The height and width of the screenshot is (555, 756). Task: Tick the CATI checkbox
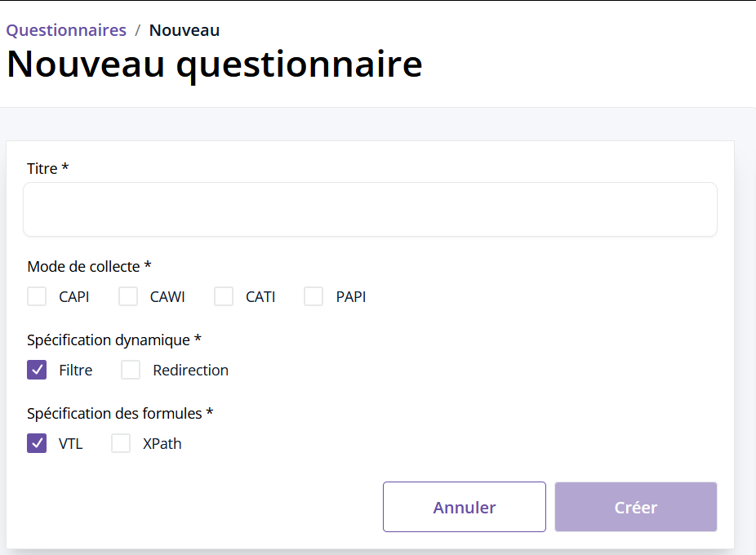(224, 296)
